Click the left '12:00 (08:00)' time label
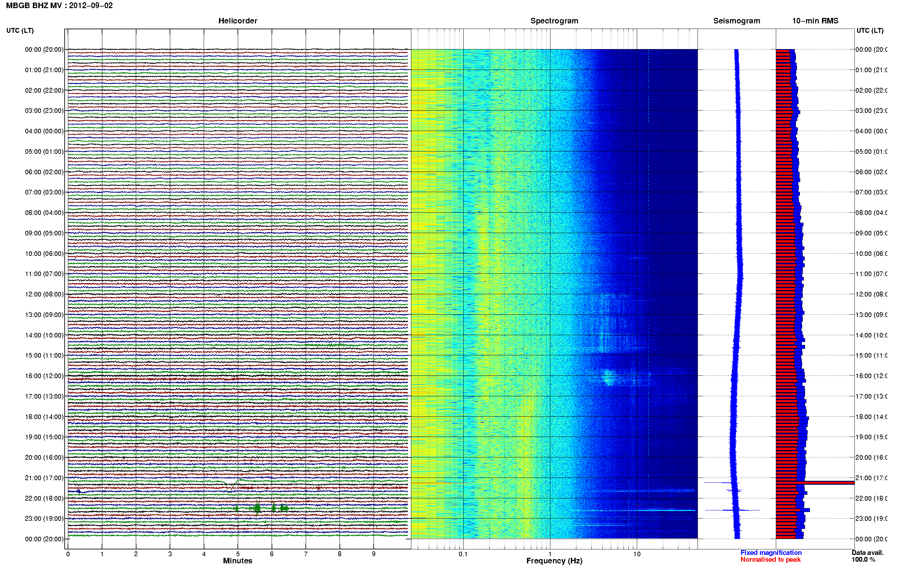The width and height of the screenshot is (924, 578). tap(44, 294)
